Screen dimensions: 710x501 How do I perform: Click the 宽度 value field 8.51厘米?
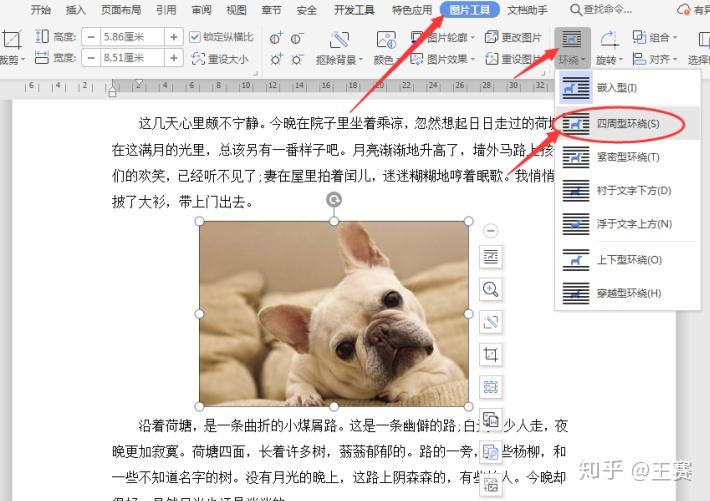pos(132,58)
